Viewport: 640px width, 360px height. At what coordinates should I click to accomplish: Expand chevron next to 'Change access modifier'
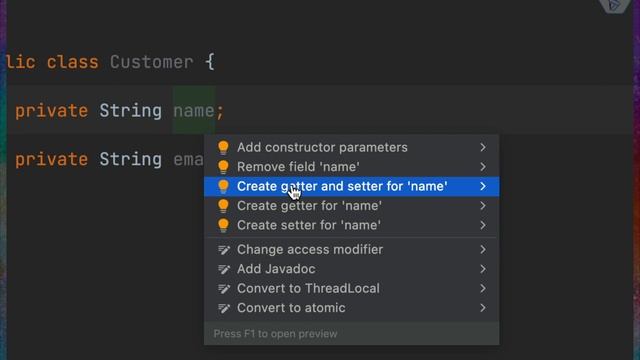483,249
